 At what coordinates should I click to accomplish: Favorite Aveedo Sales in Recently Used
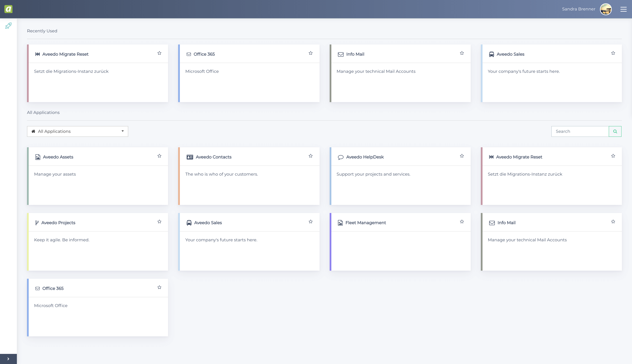tap(613, 53)
